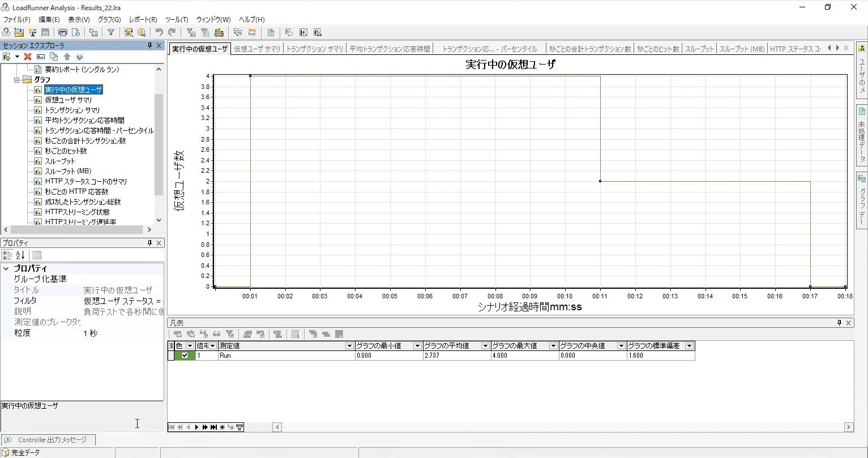The height and width of the screenshot is (458, 868).
Task: Open the ツール(T) menu
Action: click(177, 19)
